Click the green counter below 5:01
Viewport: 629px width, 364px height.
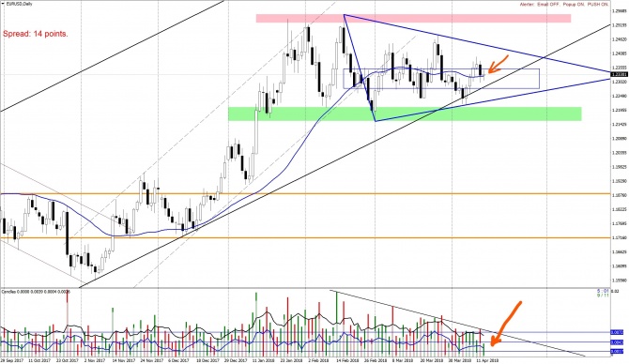coord(603,296)
